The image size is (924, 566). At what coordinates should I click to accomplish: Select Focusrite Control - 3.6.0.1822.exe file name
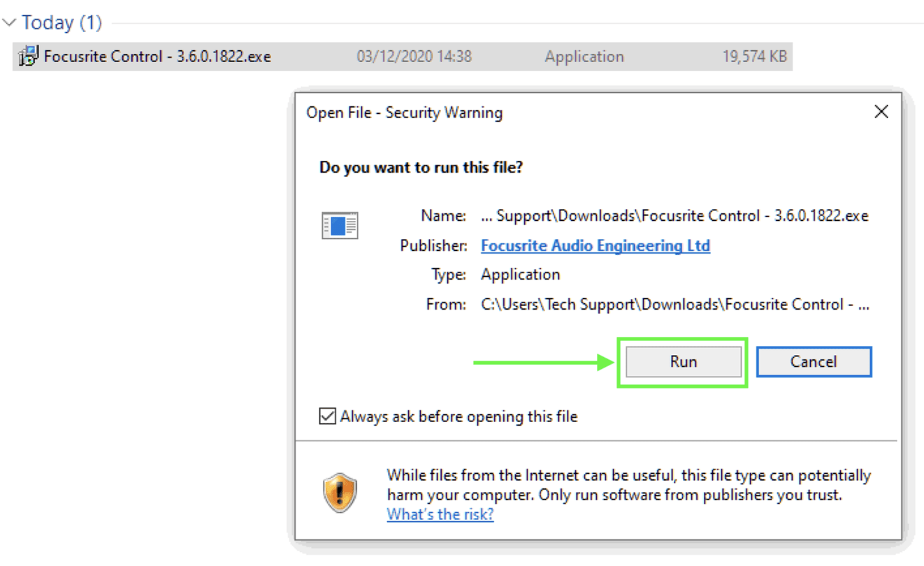[x=157, y=57]
